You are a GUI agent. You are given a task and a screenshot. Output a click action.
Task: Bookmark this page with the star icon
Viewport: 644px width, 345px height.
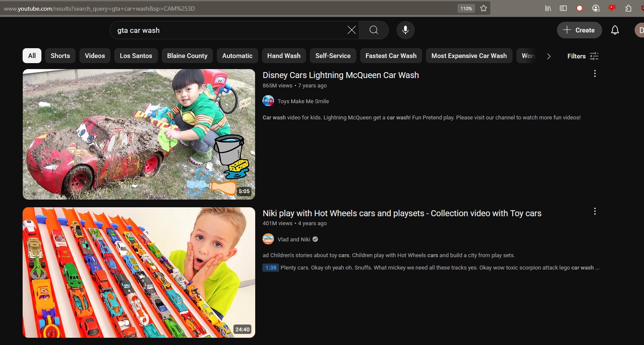(484, 8)
